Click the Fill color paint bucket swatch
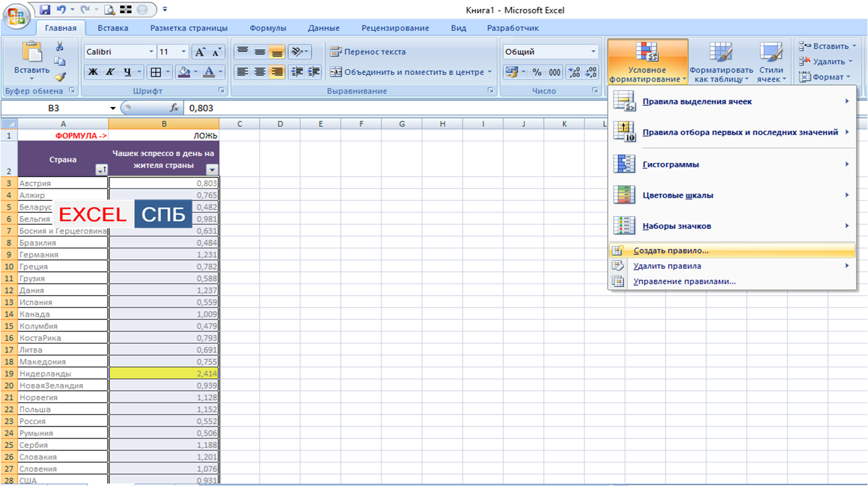Screen dimensions: 868x486 pos(184,72)
